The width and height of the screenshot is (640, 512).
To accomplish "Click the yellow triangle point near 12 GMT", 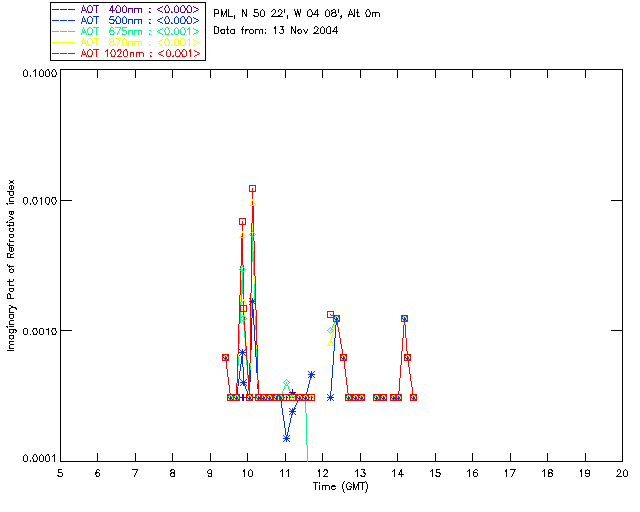I will tap(331, 343).
